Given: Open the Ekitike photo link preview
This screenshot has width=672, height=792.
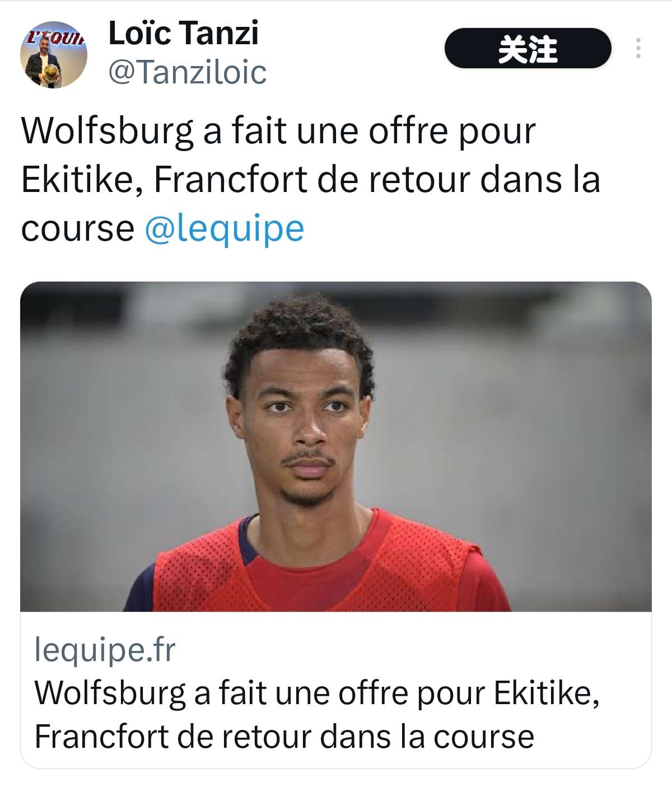Looking at the screenshot, I should click(x=336, y=446).
